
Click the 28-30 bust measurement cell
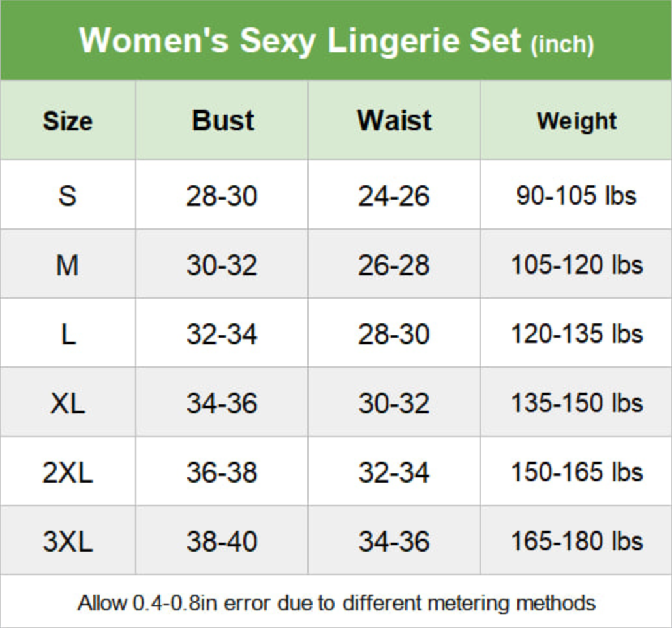[222, 196]
